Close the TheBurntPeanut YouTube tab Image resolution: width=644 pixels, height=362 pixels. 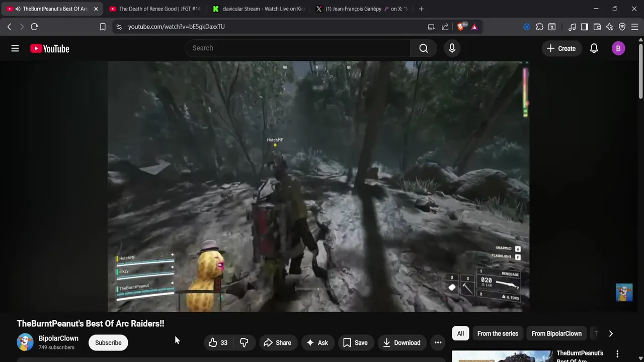96,9
